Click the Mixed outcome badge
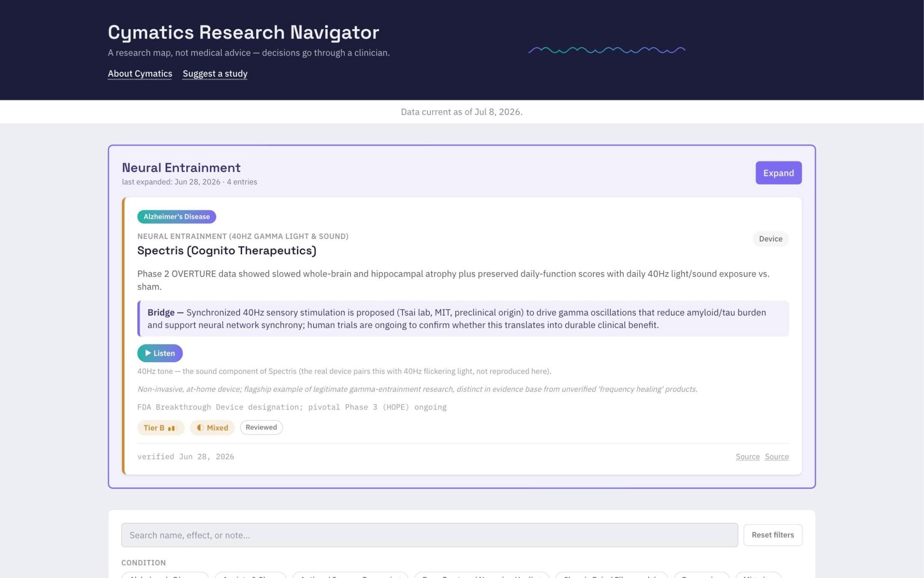Image resolution: width=924 pixels, height=578 pixels. pos(212,428)
